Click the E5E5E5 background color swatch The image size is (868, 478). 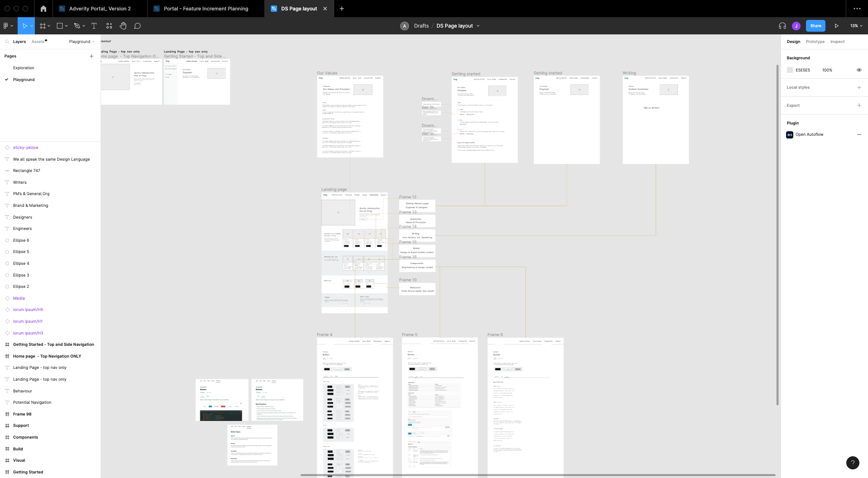(x=790, y=70)
